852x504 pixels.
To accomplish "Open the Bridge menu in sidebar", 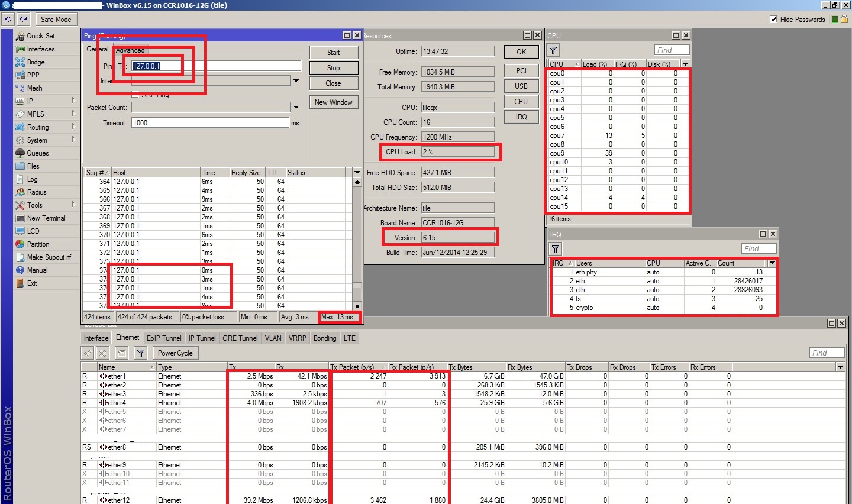I will (x=35, y=62).
